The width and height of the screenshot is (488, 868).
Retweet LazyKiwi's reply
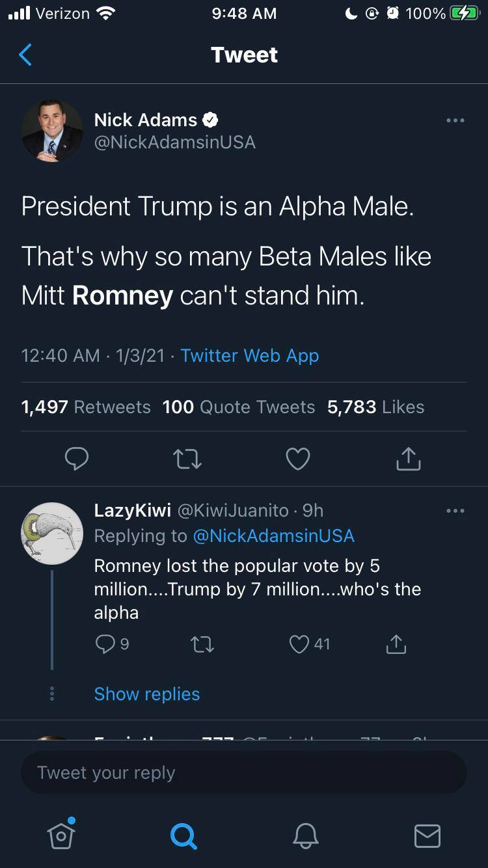pyautogui.click(x=202, y=644)
